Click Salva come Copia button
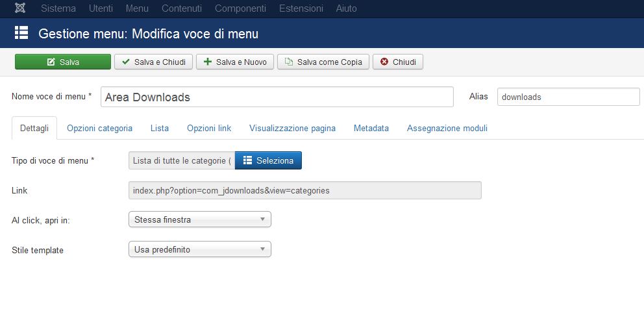This screenshot has width=644, height=311. [x=323, y=62]
